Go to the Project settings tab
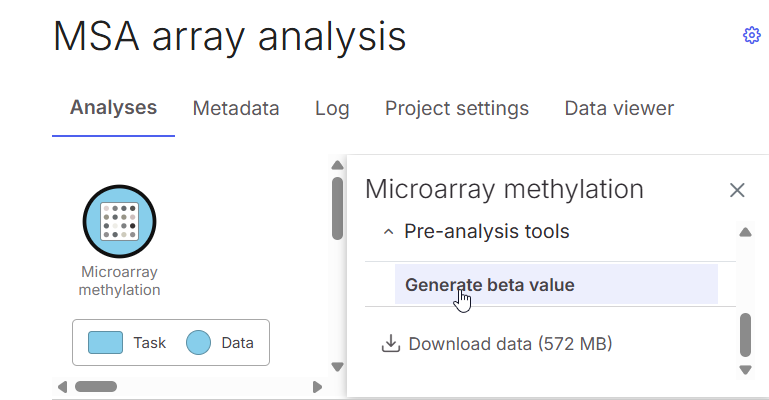Screen dimensions: 769x400 click(x=457, y=108)
